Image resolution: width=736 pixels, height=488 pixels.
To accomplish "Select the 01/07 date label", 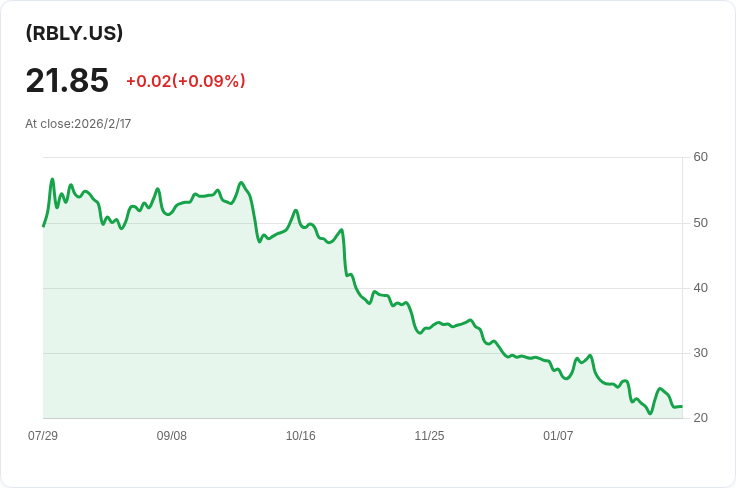I will click(x=558, y=436).
